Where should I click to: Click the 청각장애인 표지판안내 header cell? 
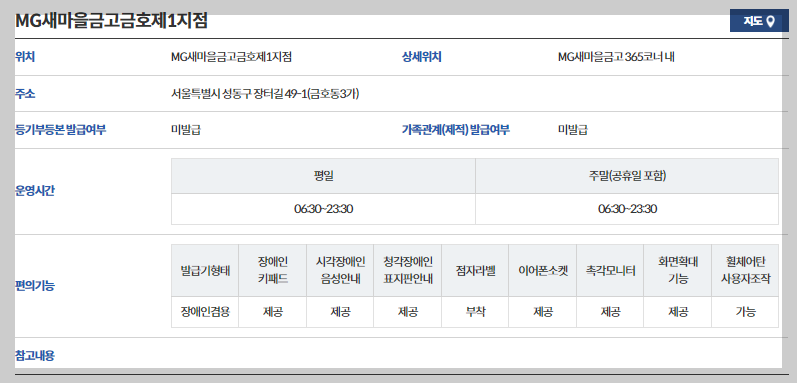coord(408,270)
